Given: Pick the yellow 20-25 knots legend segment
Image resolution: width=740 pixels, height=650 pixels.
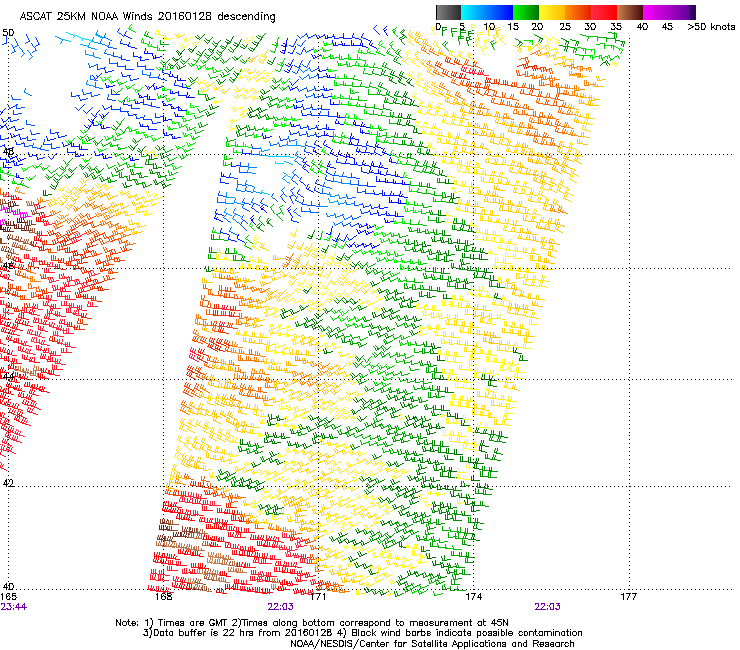Looking at the screenshot, I should click(x=552, y=12).
